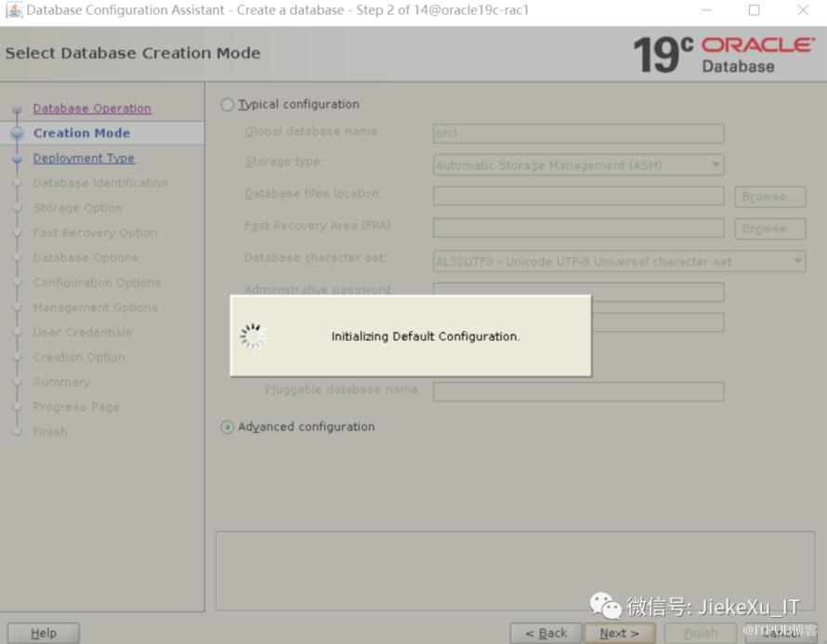
Task: Browse for Fast Recovery Area
Action: point(770,229)
